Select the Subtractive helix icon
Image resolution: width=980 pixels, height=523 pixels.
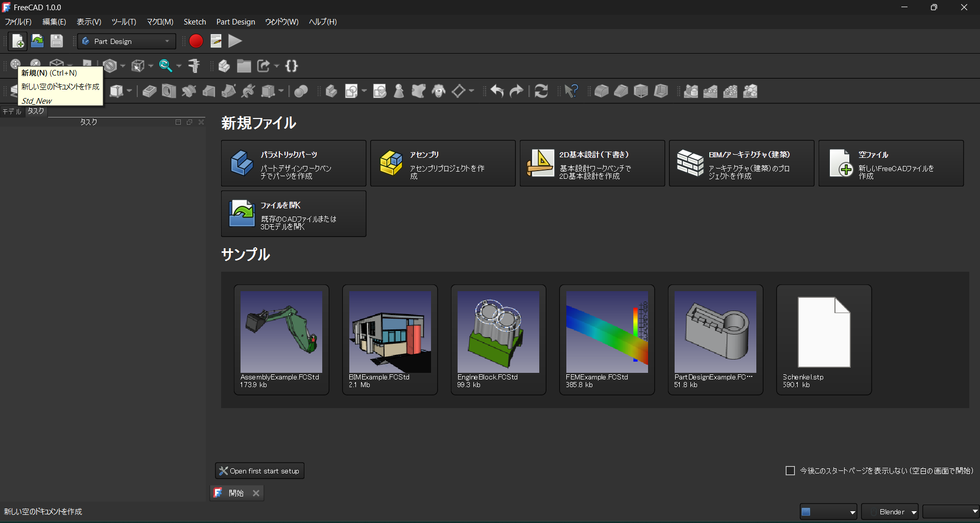coord(249,91)
